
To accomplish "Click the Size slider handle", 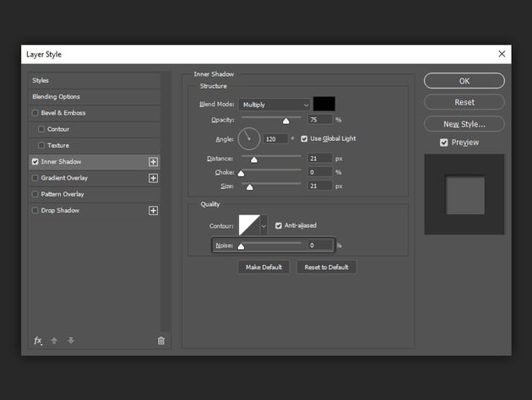I will pos(250,187).
